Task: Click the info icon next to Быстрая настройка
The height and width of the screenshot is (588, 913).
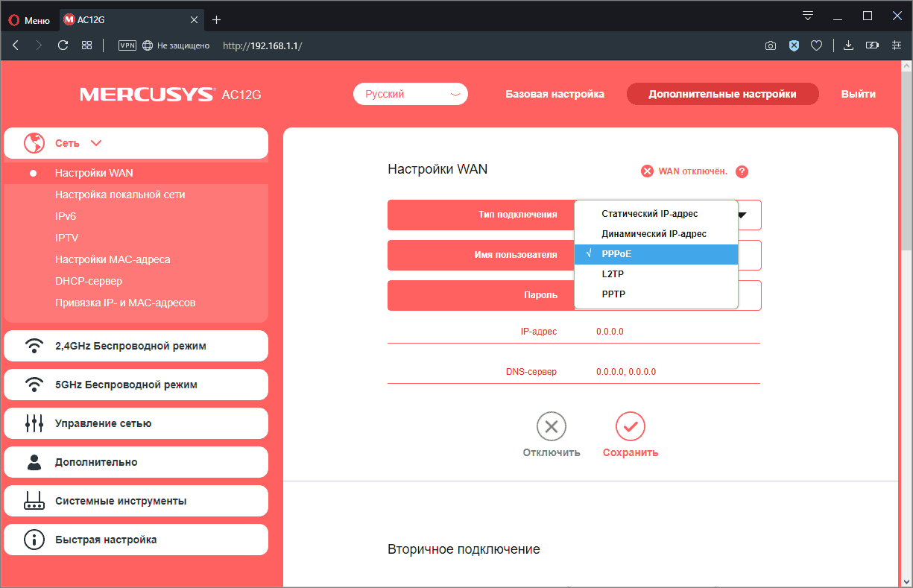Action: (x=33, y=539)
